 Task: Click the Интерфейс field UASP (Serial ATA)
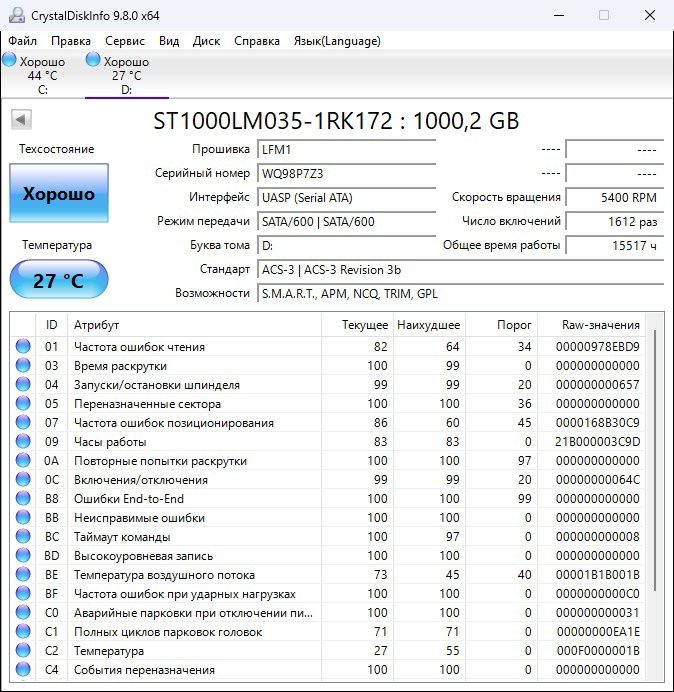(x=346, y=197)
